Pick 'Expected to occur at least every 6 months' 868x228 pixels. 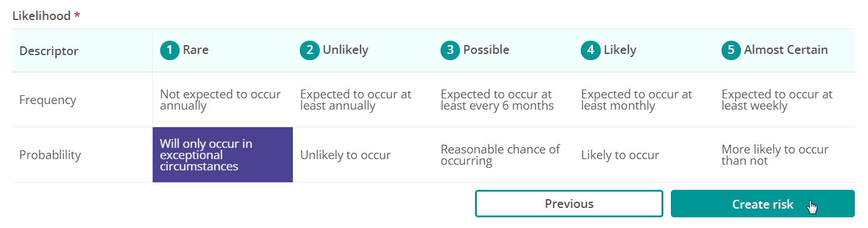pyautogui.click(x=504, y=100)
